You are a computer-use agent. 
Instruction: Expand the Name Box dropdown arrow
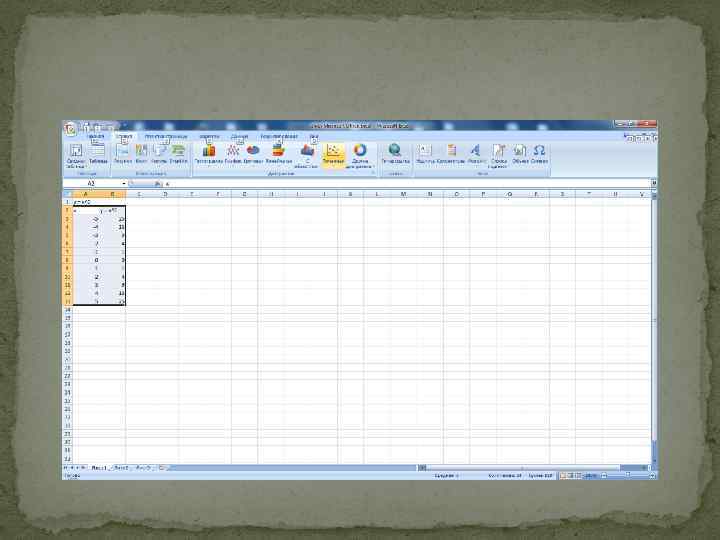[x=124, y=184]
